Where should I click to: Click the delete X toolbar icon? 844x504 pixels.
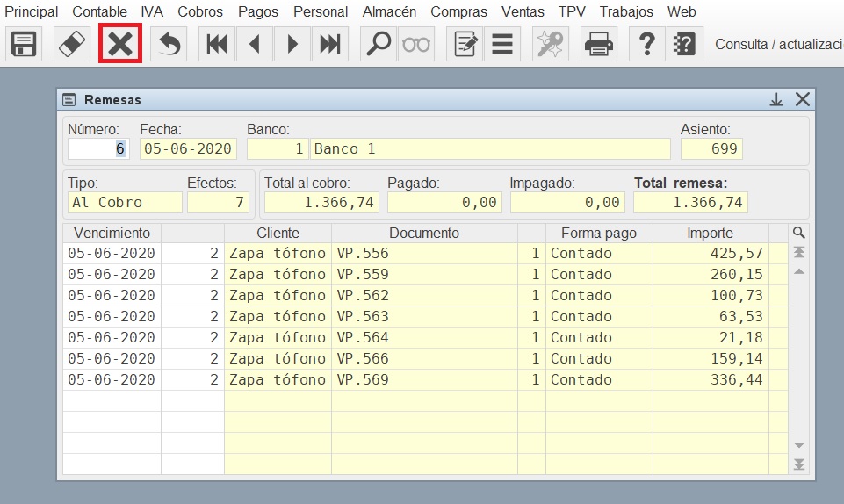[x=120, y=44]
